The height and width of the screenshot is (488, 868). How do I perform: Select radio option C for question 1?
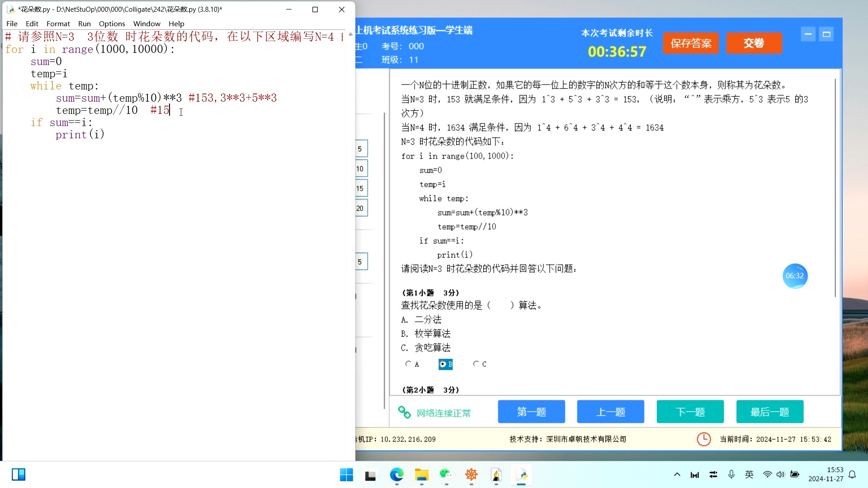pyautogui.click(x=476, y=364)
